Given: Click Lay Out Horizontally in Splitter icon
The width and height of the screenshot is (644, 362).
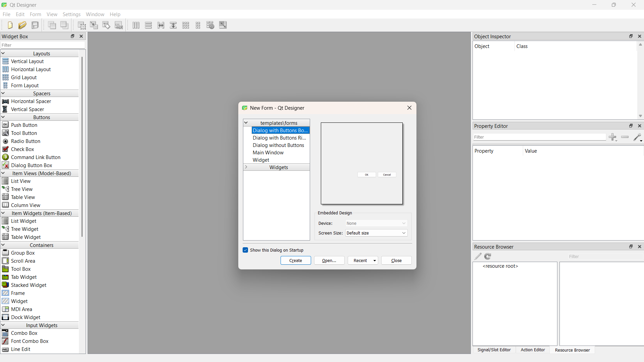Looking at the screenshot, I should tap(161, 25).
